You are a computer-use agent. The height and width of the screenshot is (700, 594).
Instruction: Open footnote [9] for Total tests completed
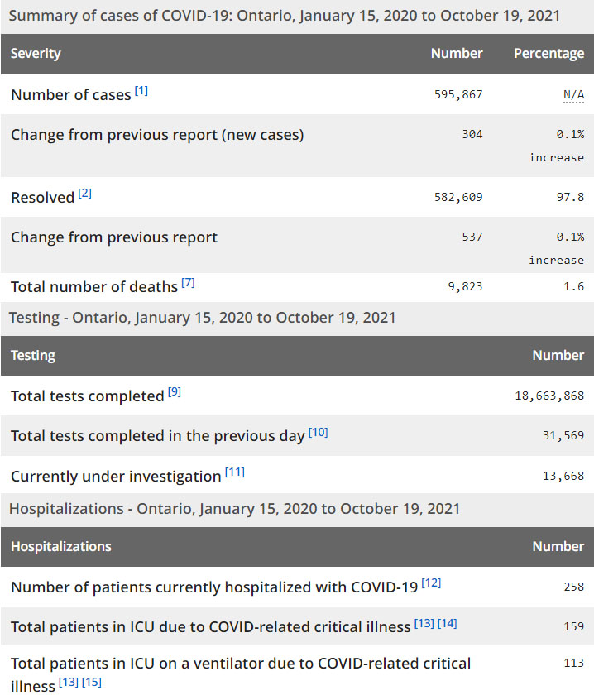pos(175,392)
